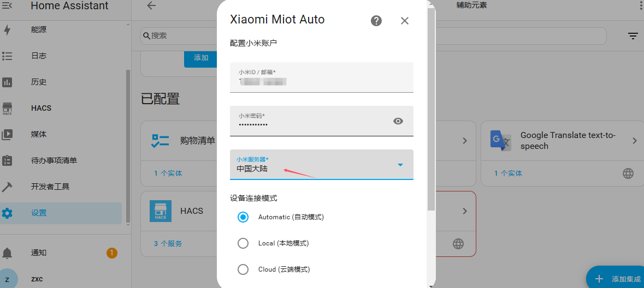Go to 日志 logbook in sidebar
The height and width of the screenshot is (288, 644).
[39, 56]
